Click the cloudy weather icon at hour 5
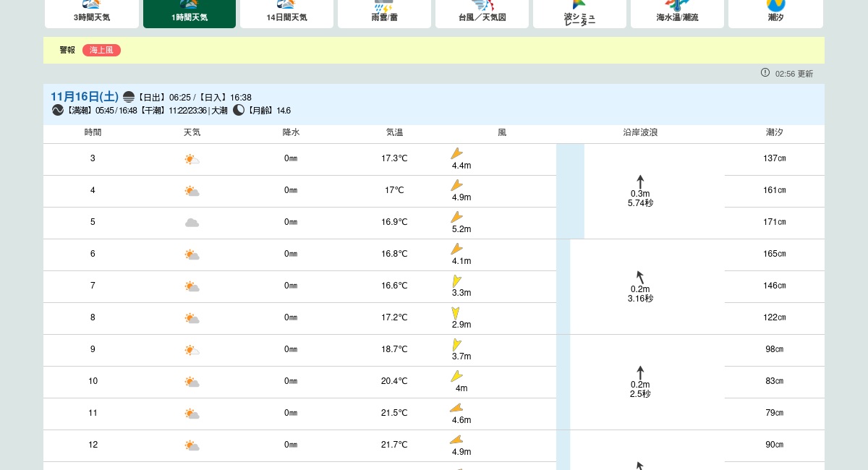868x470 pixels. pos(192,223)
